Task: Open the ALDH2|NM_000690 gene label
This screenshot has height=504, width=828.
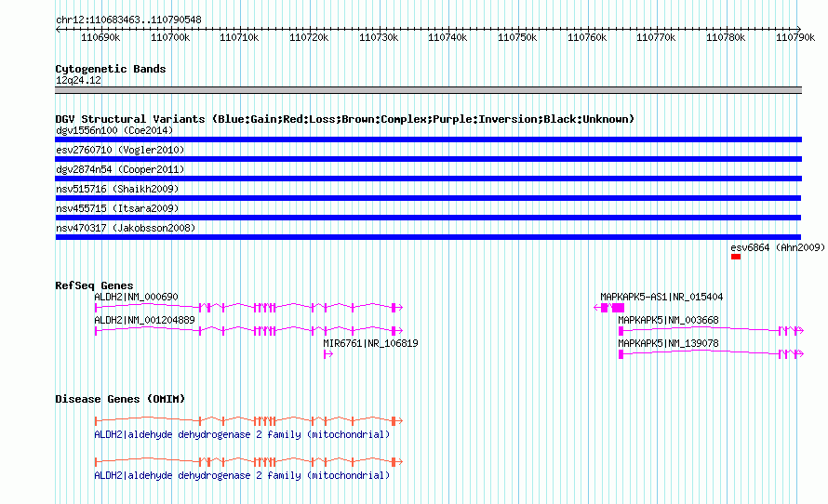Action: (x=136, y=298)
